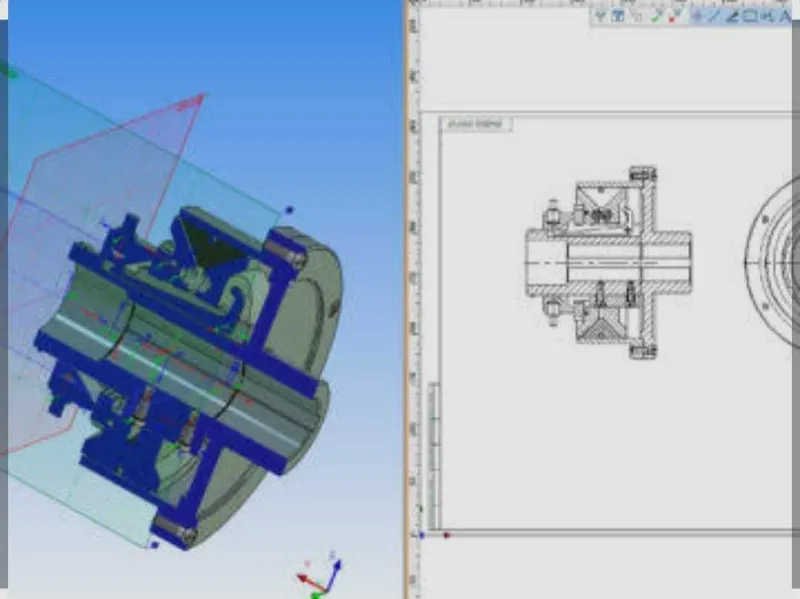Click the grey icon between table and checkmark
The height and width of the screenshot is (599, 800).
click(637, 16)
